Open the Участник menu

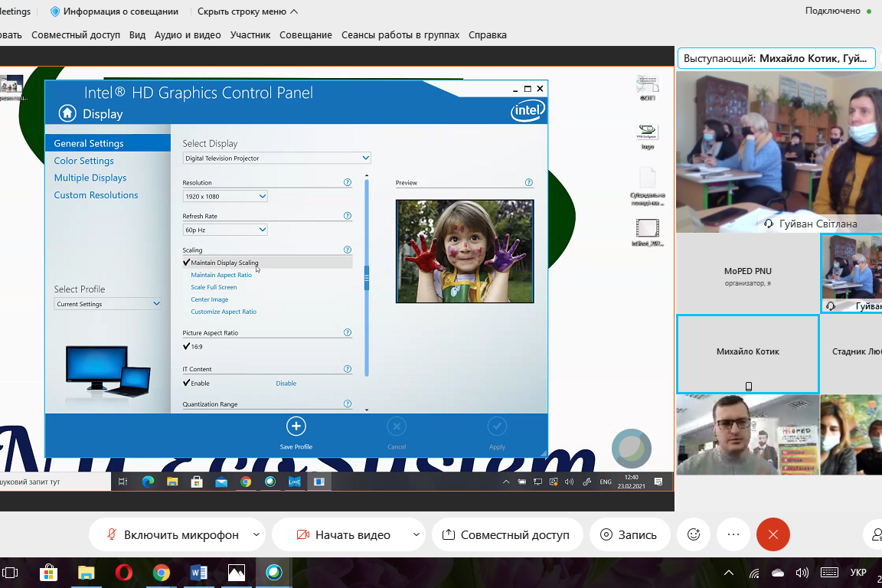(250, 34)
